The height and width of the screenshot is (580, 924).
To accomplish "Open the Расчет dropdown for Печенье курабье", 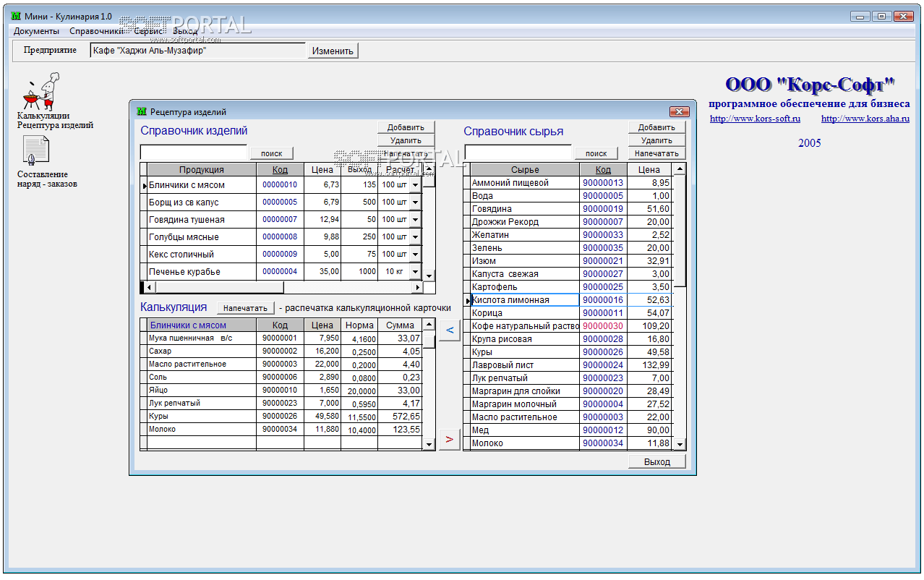I will [415, 272].
